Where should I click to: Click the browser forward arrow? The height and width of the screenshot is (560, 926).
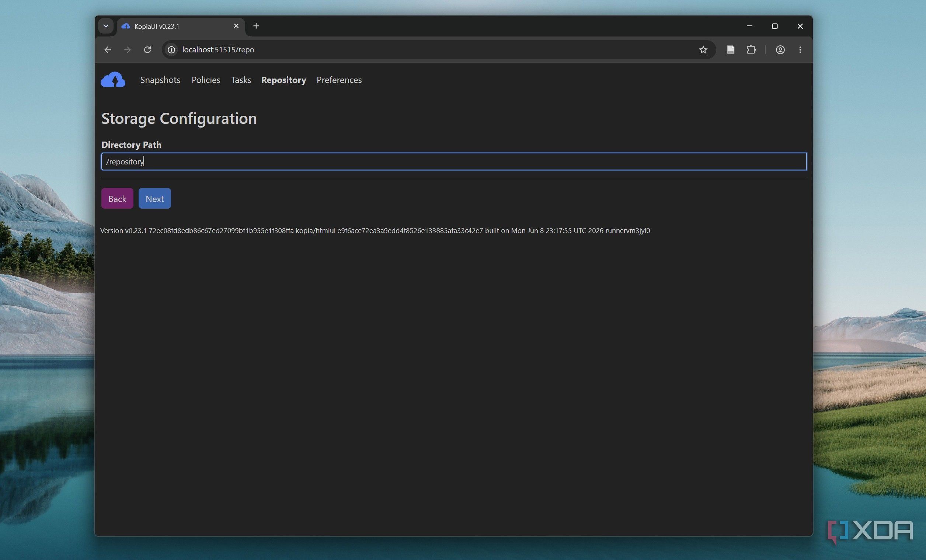click(x=128, y=50)
